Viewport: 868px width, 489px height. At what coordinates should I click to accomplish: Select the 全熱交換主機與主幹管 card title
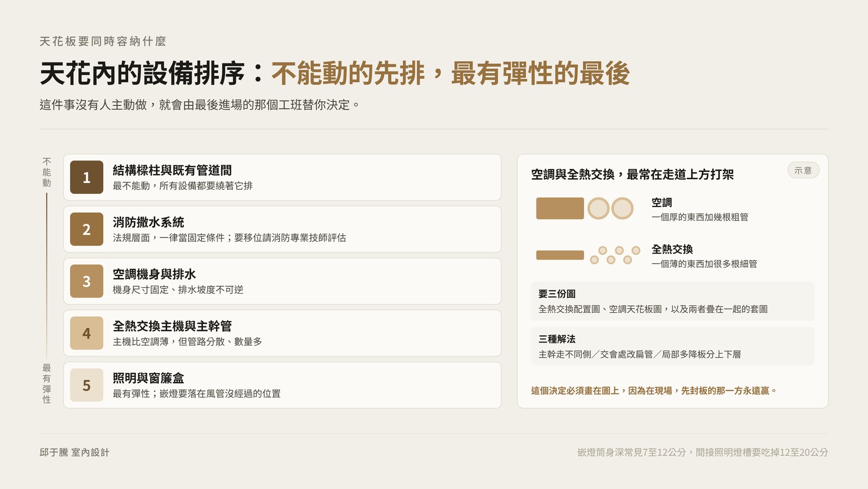click(x=172, y=326)
